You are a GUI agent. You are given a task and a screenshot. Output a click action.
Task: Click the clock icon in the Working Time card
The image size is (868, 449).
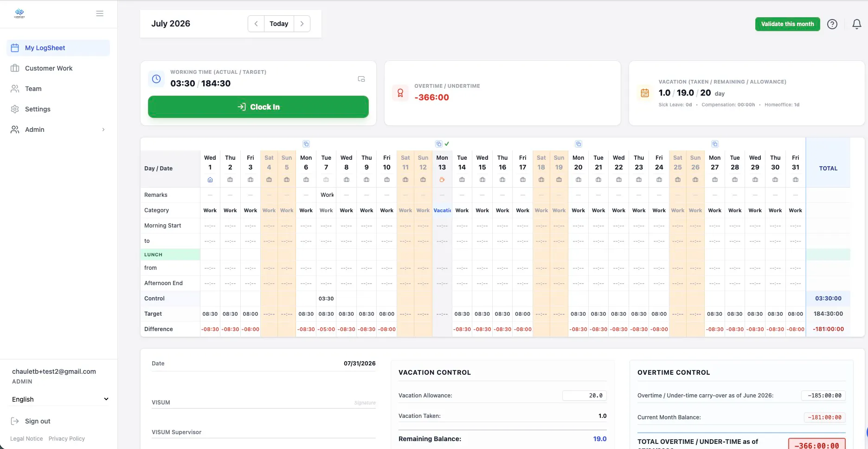(156, 79)
